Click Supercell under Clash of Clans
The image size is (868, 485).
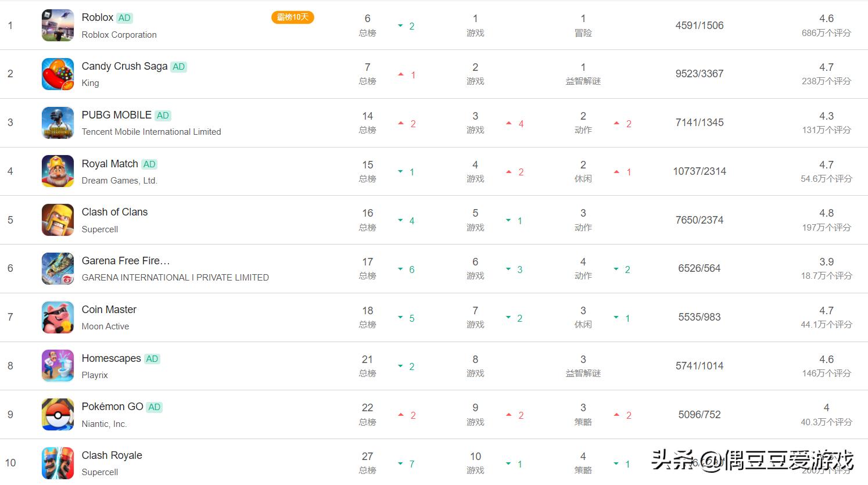[100, 229]
